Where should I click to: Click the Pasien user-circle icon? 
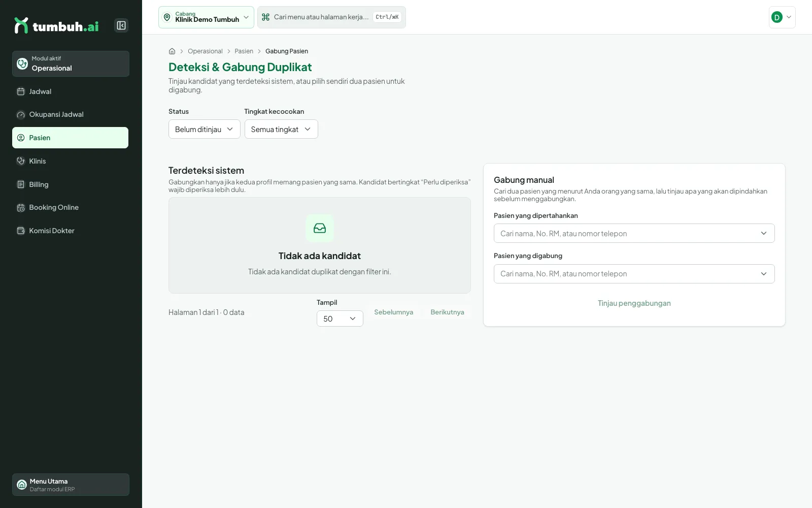pos(21,138)
